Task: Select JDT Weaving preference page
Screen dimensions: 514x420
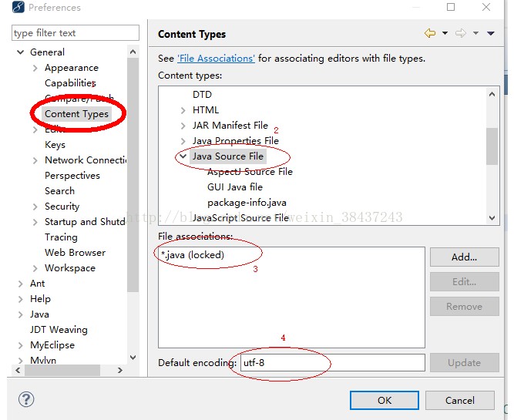Action: click(x=59, y=330)
